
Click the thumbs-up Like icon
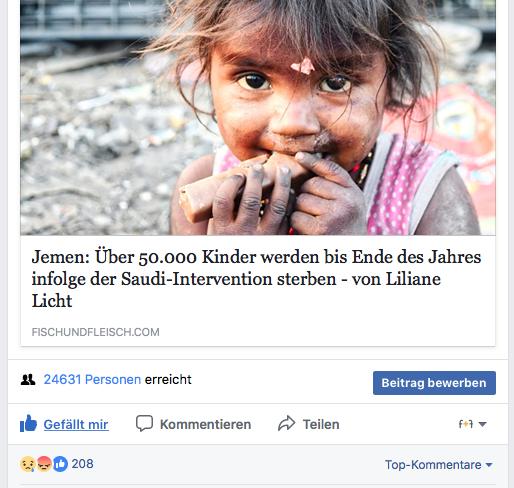click(28, 424)
